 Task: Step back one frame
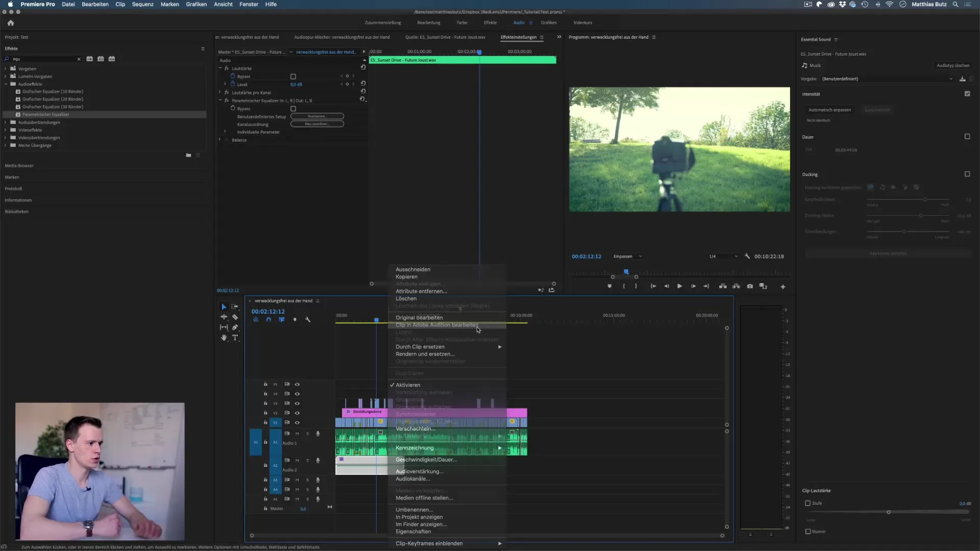coord(666,286)
